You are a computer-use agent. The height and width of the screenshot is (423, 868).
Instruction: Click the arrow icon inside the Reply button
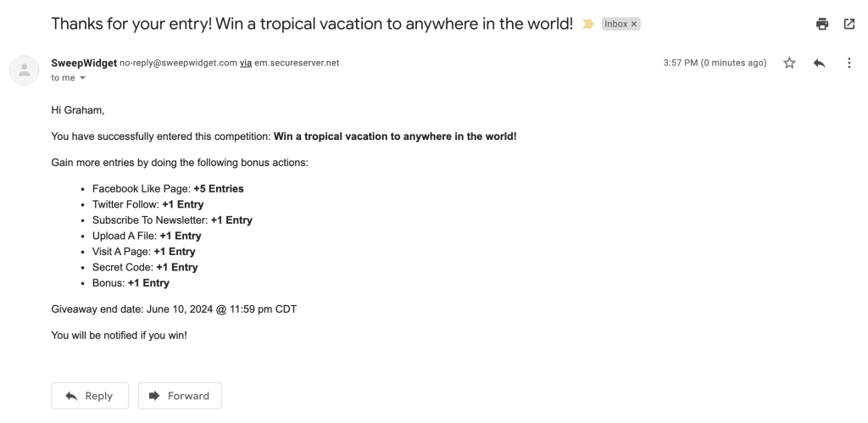(x=71, y=396)
